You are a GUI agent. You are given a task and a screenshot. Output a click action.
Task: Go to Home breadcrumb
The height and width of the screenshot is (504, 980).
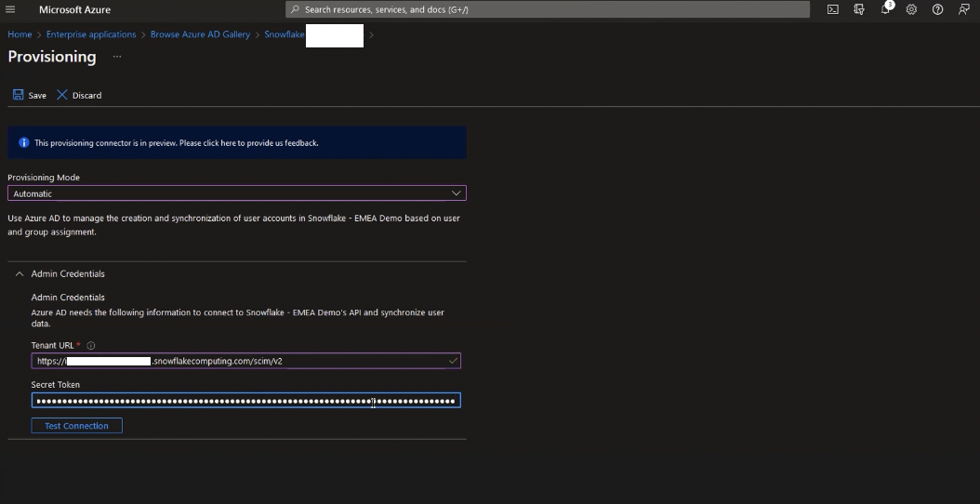(20, 34)
